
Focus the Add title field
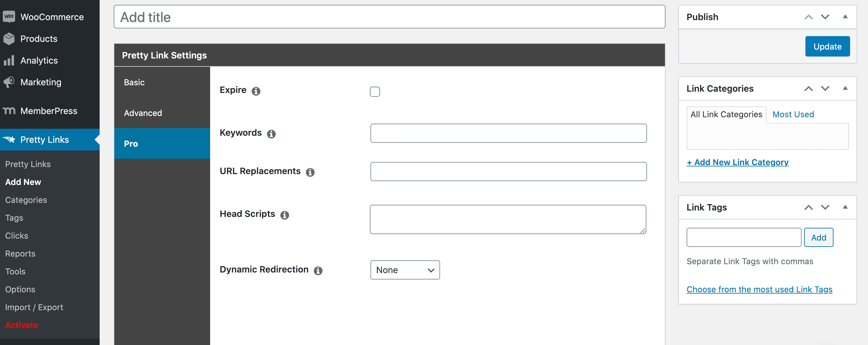pos(389,17)
